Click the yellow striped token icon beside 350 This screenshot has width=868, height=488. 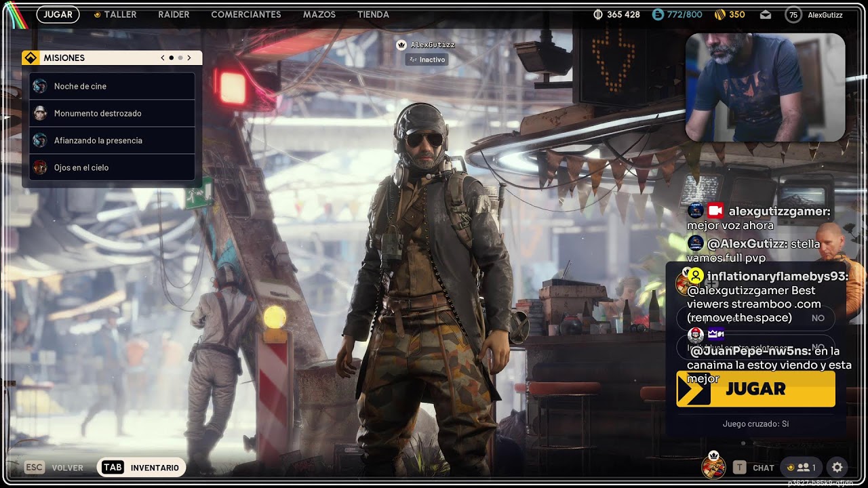(720, 14)
